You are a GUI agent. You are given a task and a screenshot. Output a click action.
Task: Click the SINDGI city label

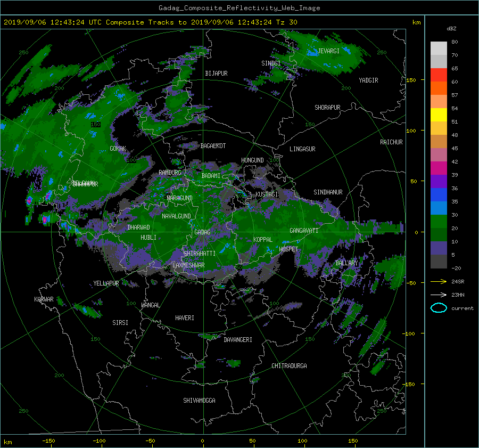tap(271, 63)
